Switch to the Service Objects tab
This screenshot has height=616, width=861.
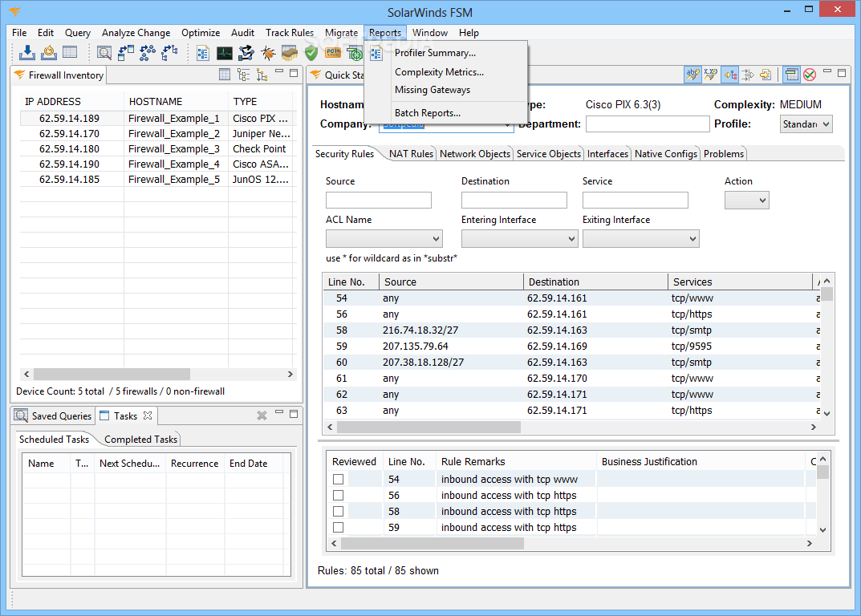[x=549, y=154]
